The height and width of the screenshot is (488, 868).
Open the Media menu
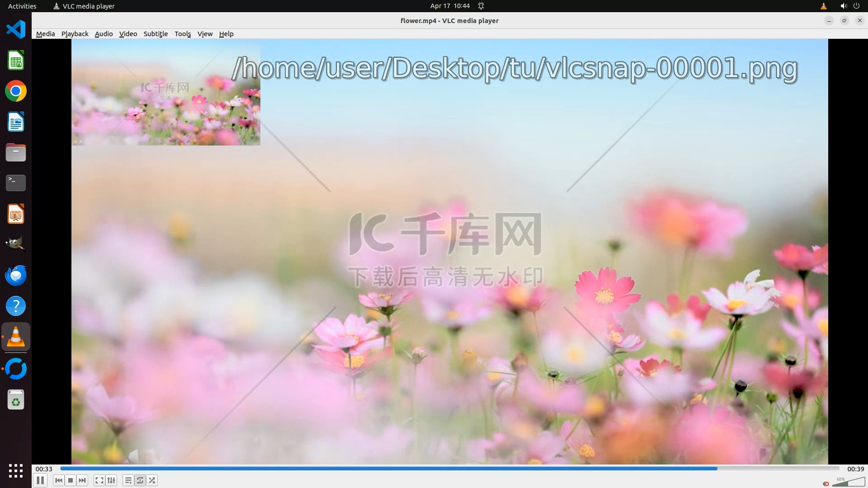[x=45, y=34]
